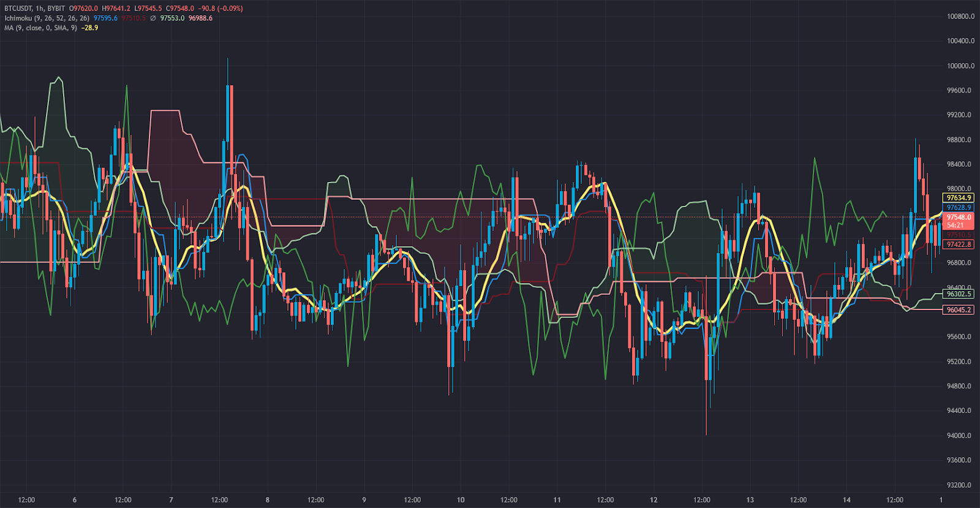This screenshot has width=980, height=508.
Task: Click date 6 on the time axis
Action: pos(75,500)
